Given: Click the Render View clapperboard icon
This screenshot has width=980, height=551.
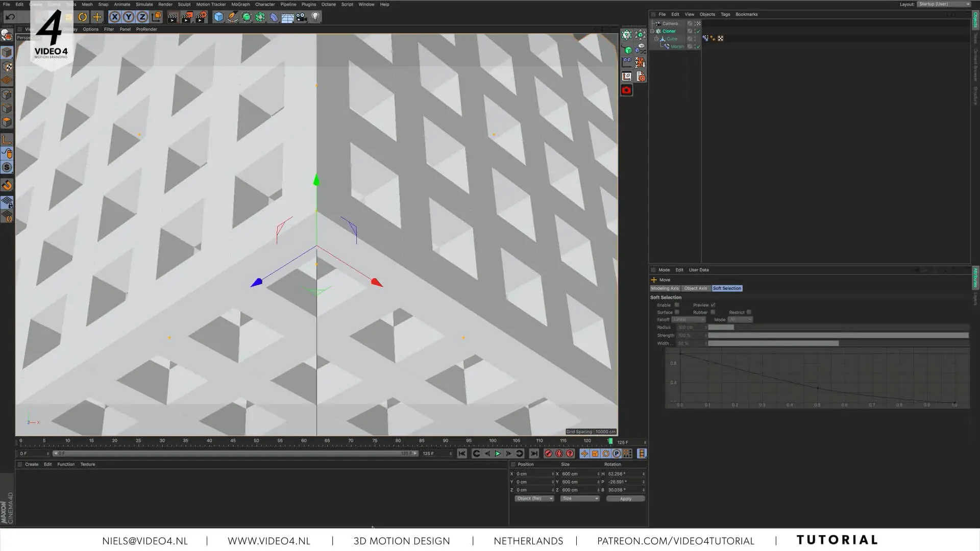Looking at the screenshot, I should coord(172,17).
